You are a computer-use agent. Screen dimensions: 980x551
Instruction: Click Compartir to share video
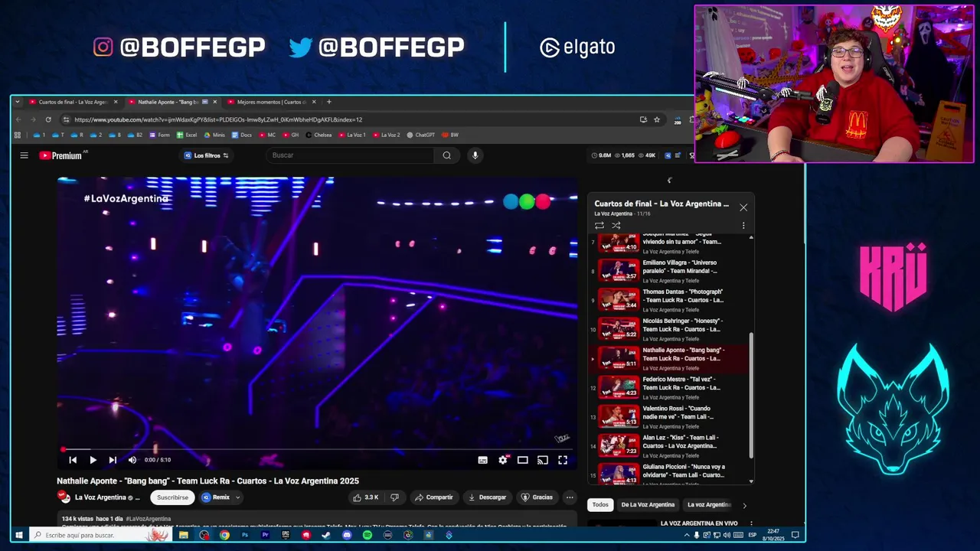pos(434,497)
